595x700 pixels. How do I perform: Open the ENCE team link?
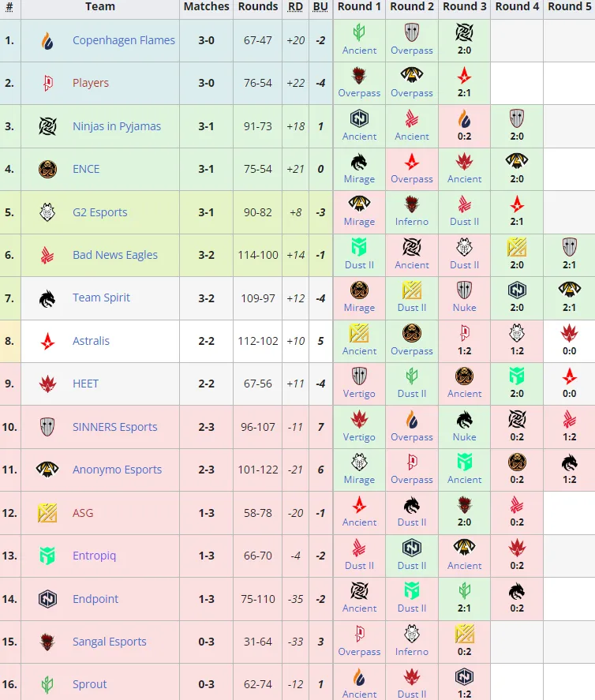(86, 169)
